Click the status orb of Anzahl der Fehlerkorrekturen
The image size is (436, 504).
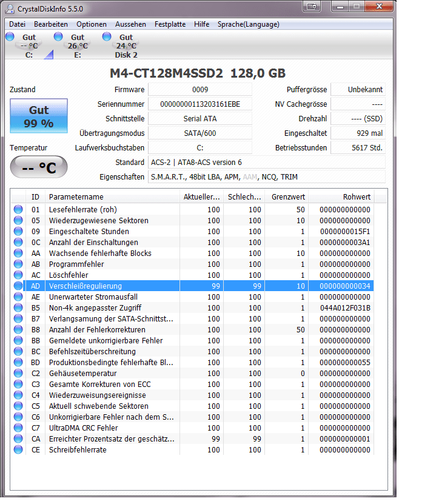(x=18, y=330)
